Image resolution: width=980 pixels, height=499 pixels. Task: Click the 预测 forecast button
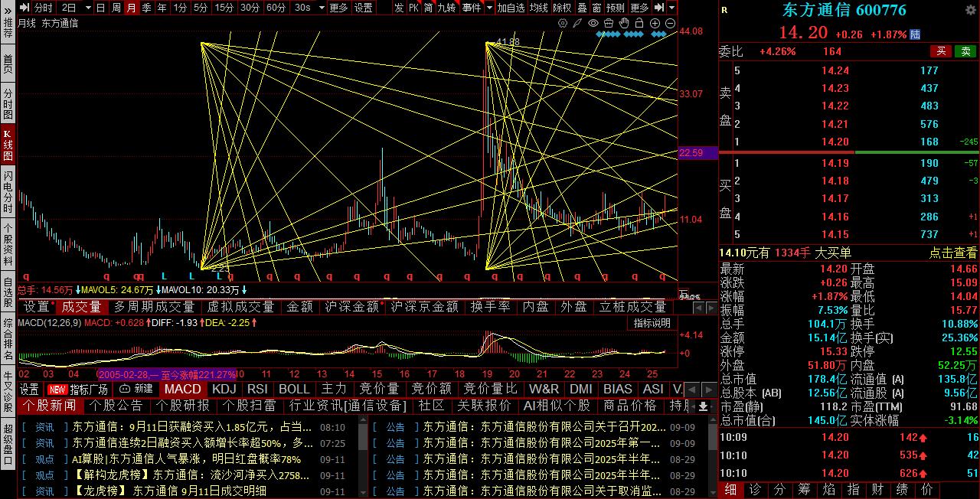[616, 8]
